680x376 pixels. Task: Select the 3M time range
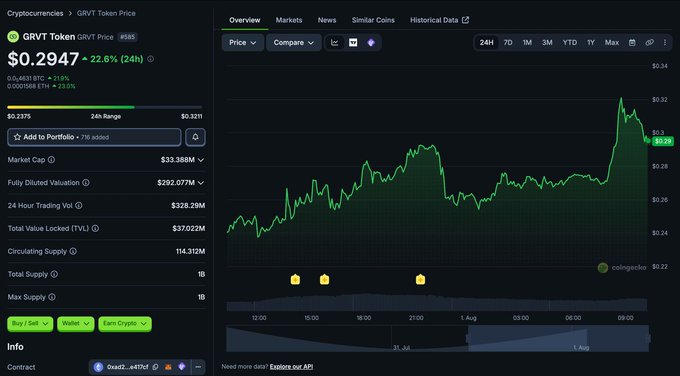click(x=547, y=43)
